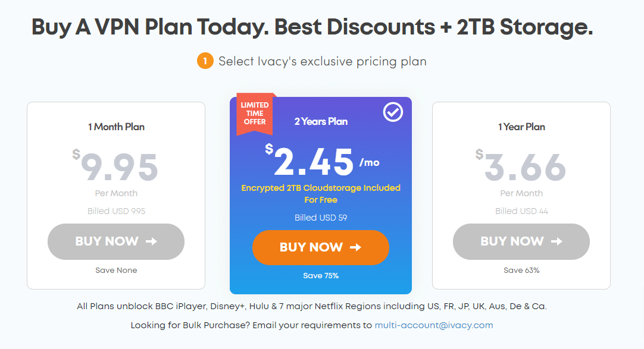Screen dimensions: 644x349
Task: Click arrow icon in orange Buy Now button
Action: [356, 247]
